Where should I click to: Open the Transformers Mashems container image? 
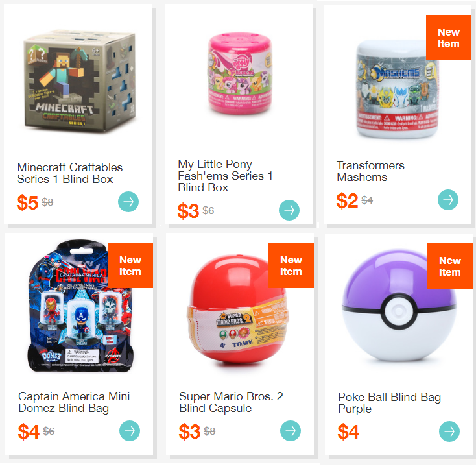tap(397, 89)
